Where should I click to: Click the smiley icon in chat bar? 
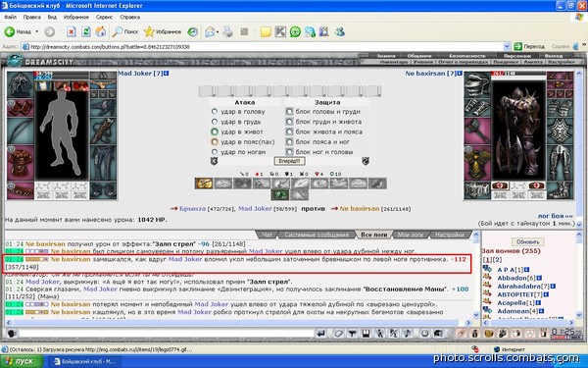pyautogui.click(x=424, y=333)
